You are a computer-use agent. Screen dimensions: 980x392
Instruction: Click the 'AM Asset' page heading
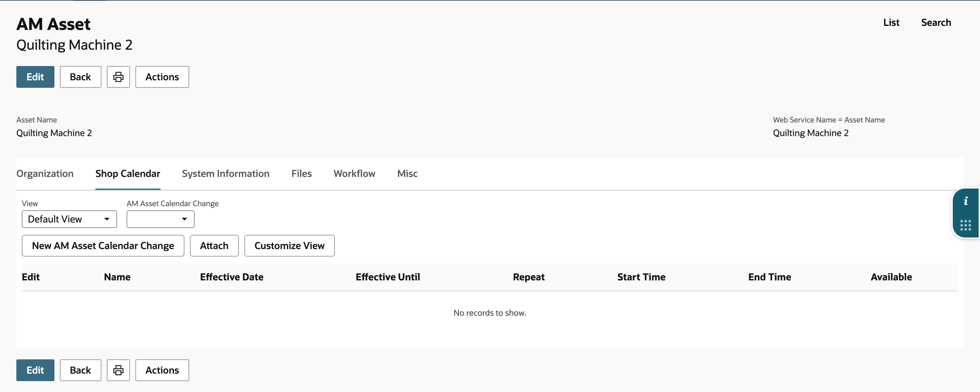53,24
